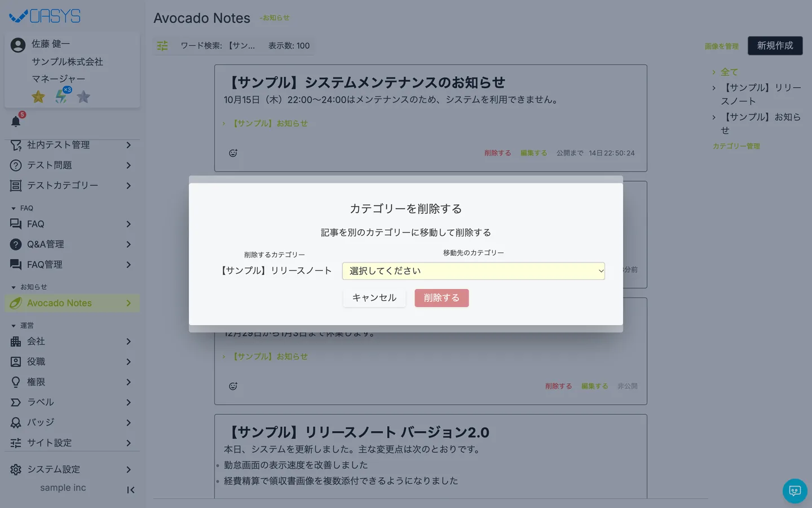Screen dimensions: 812x508
Task: Click the user avatar icon for 佐藤 健一
Action: [x=18, y=45]
